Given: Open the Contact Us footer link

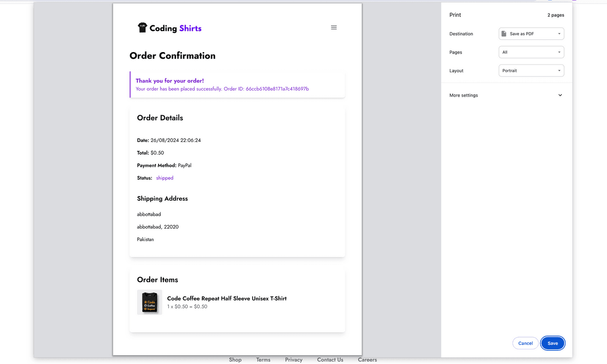Looking at the screenshot, I should coord(330,360).
